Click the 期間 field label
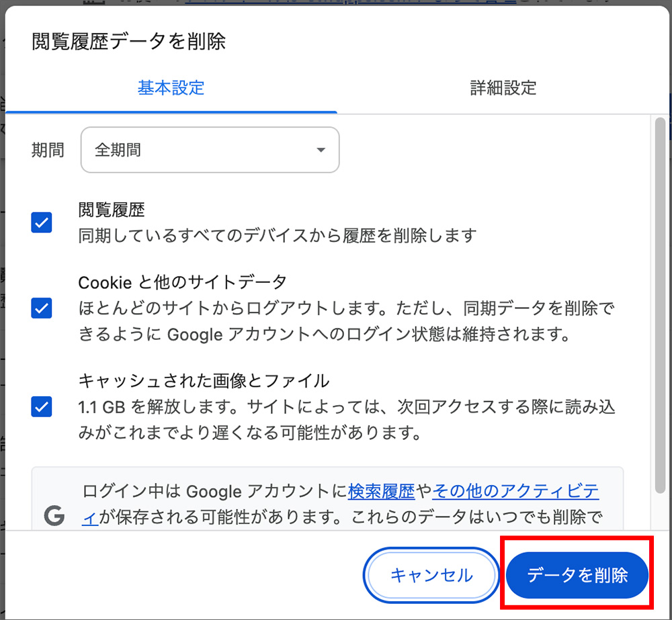The width and height of the screenshot is (672, 620). click(x=48, y=150)
